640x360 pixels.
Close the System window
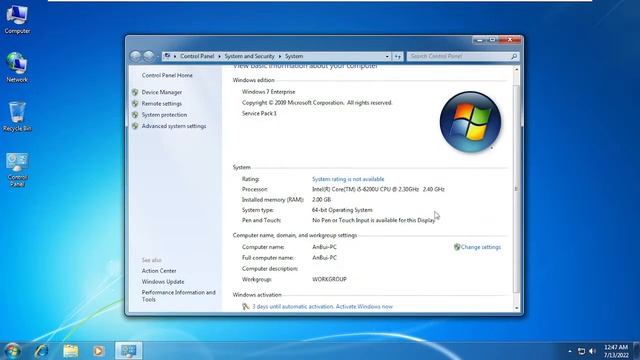point(510,40)
